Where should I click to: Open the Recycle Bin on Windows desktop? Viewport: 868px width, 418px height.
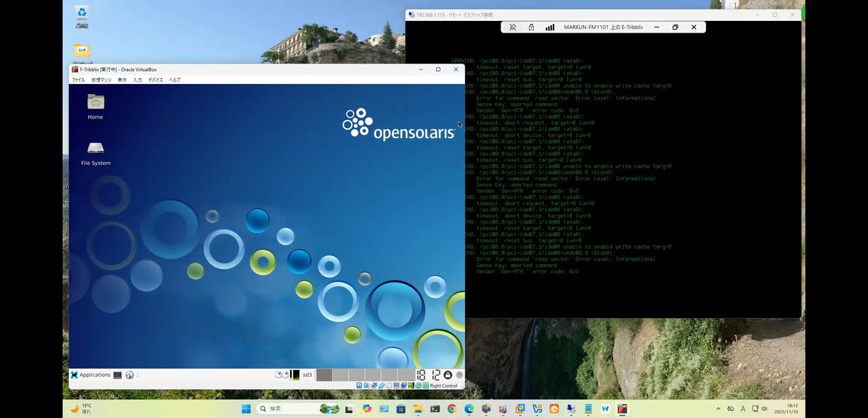[x=82, y=14]
